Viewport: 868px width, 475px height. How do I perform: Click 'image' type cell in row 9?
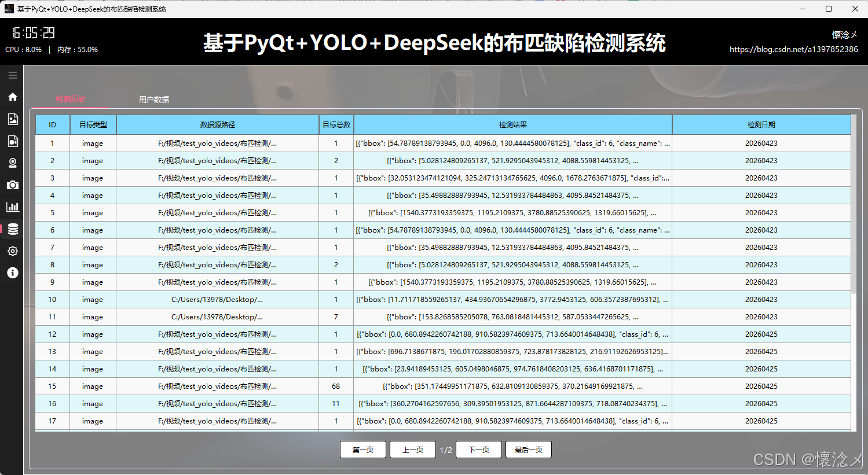(93, 282)
